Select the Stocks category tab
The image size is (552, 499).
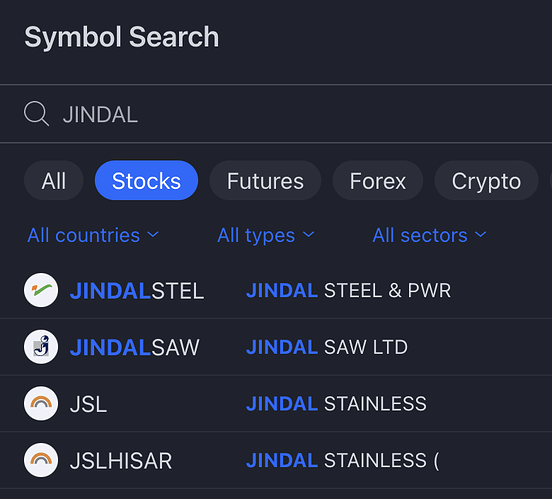[146, 181]
